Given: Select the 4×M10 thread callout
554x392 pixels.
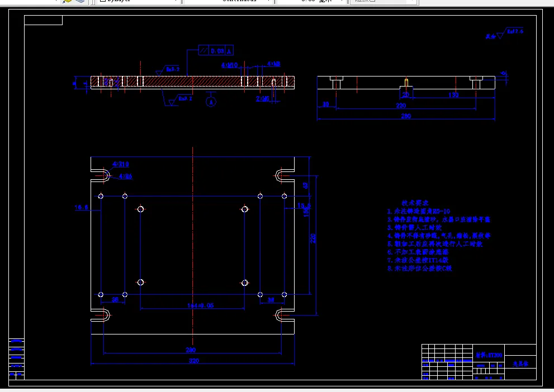Looking at the screenshot, I should click(229, 65).
